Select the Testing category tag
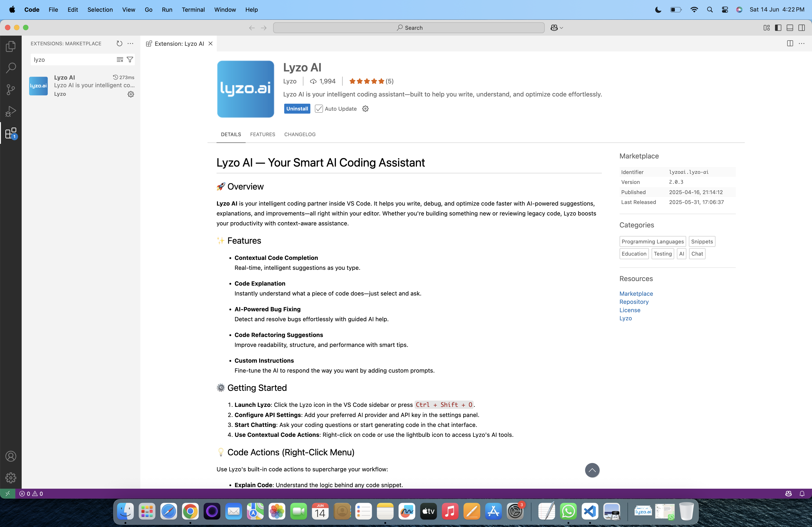The height and width of the screenshot is (527, 812). pos(662,254)
